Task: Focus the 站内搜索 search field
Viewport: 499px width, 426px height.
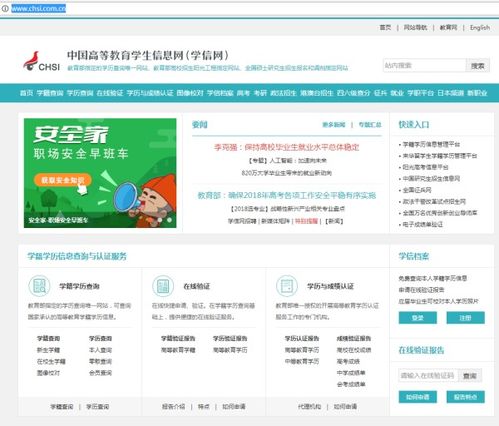Action: [x=424, y=65]
